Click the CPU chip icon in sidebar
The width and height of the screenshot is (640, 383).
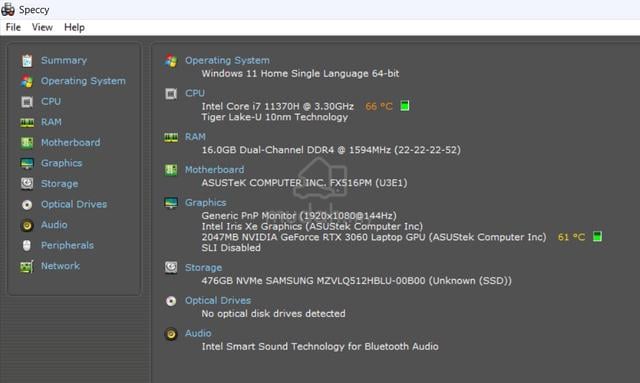(27, 102)
